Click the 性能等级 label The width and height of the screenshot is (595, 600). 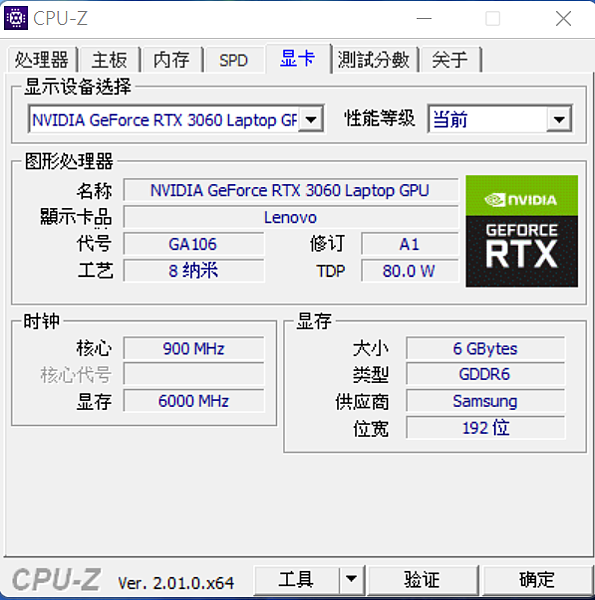tap(379, 118)
